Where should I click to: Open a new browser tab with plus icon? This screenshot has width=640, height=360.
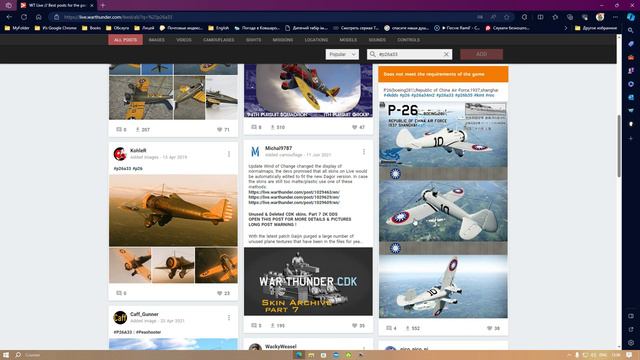(103, 5)
